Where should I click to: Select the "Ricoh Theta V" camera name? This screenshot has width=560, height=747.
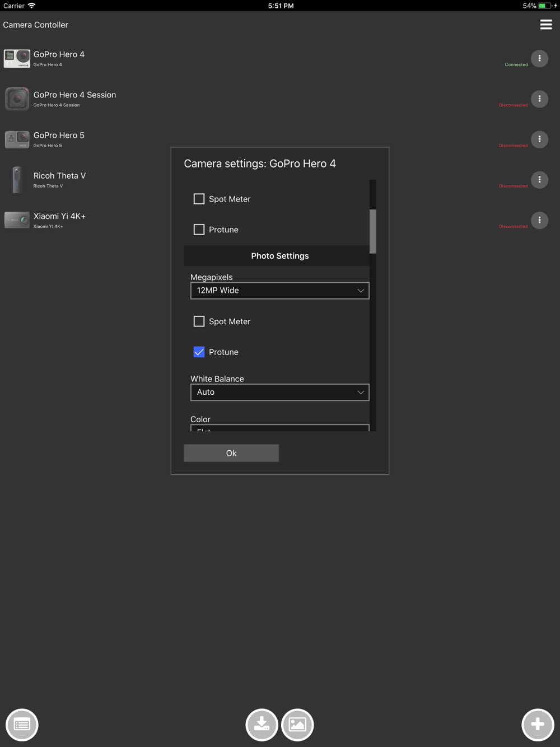(59, 176)
